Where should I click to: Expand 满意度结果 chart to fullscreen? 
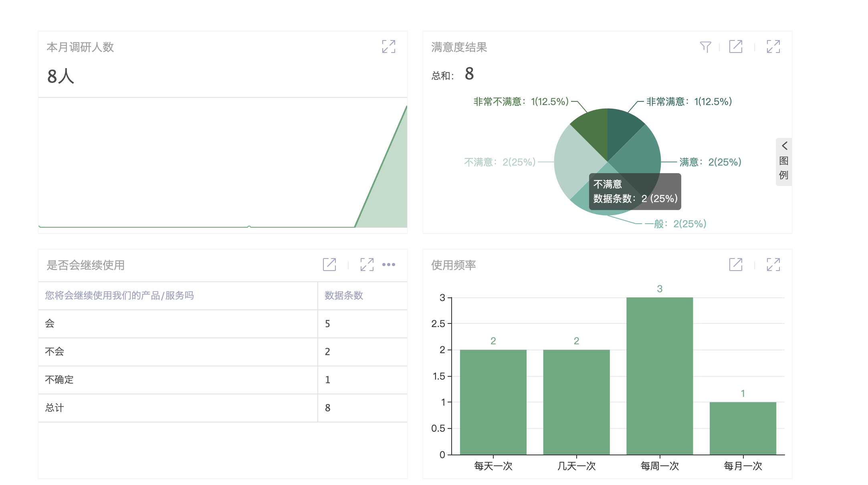pyautogui.click(x=773, y=46)
